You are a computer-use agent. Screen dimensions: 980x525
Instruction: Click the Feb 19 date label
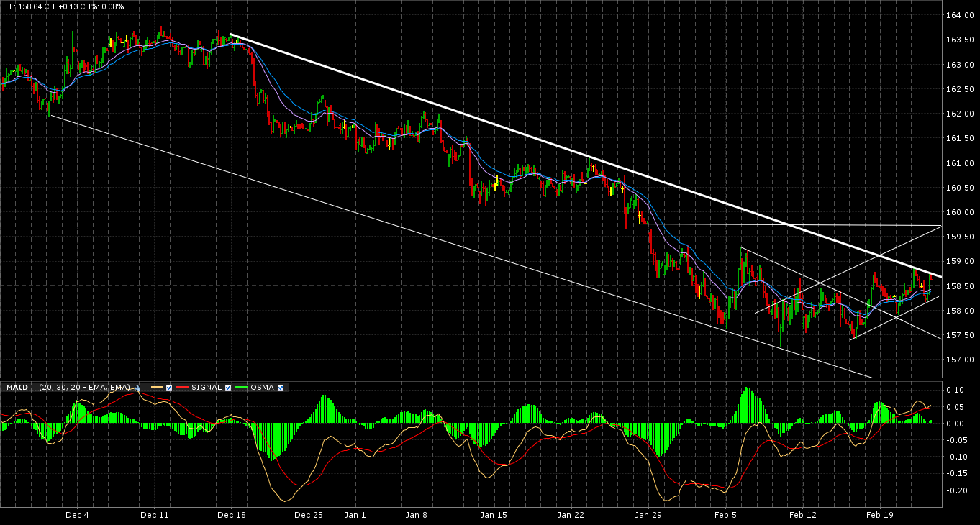pyautogui.click(x=880, y=515)
